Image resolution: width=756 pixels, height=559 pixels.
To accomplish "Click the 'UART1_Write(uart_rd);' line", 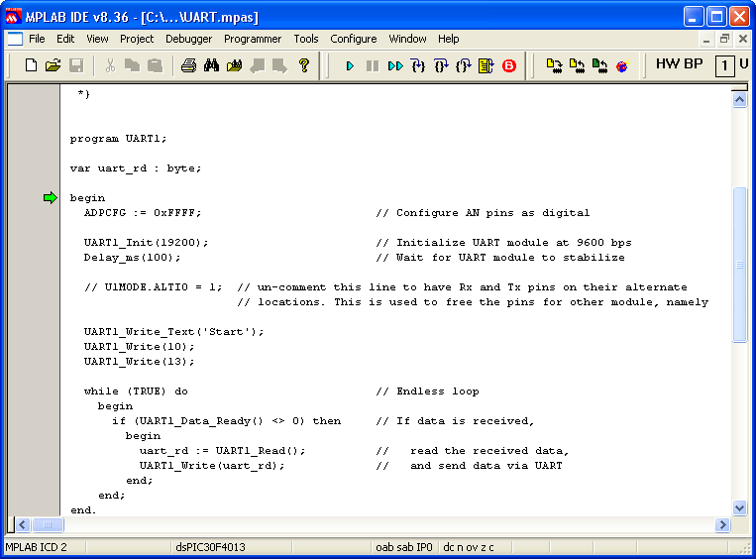I will click(x=212, y=466).
